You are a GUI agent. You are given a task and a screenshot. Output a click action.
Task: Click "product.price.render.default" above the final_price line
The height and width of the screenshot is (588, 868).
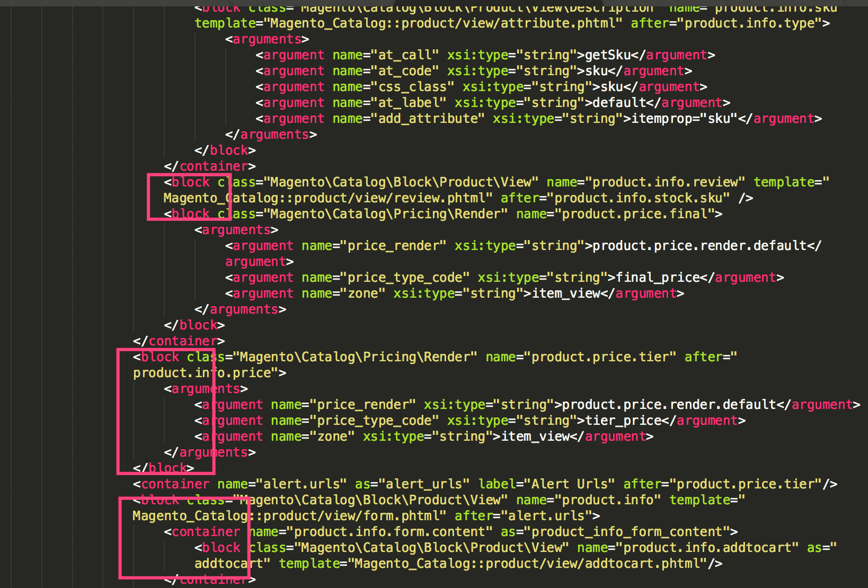click(699, 246)
